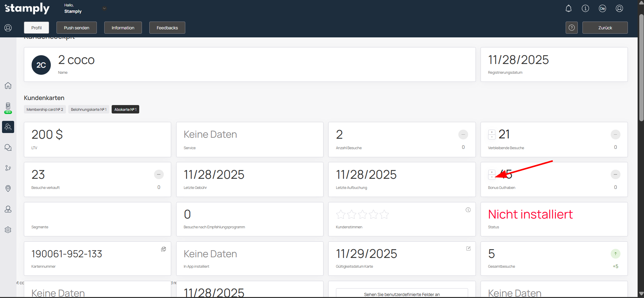Open the De language selector icon

[602, 8]
